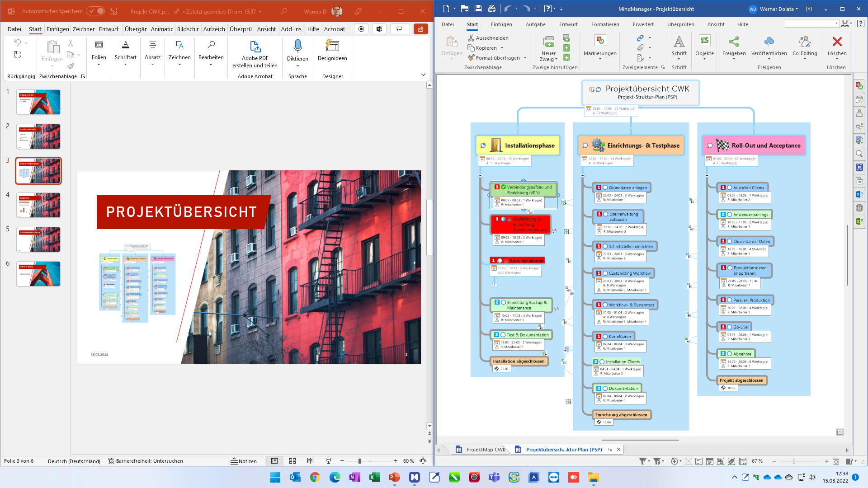Click Notizen button in PowerPoint status bar
The width and height of the screenshot is (868, 488).
pos(244,461)
